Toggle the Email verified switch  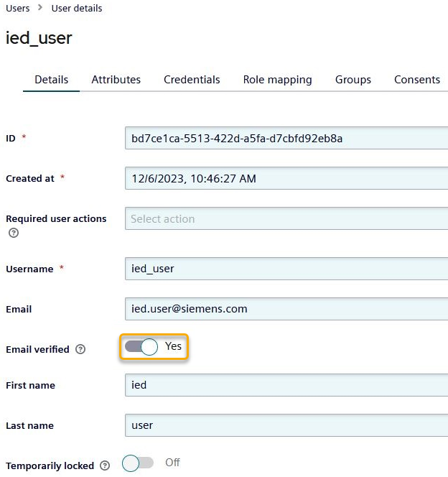[x=141, y=347]
